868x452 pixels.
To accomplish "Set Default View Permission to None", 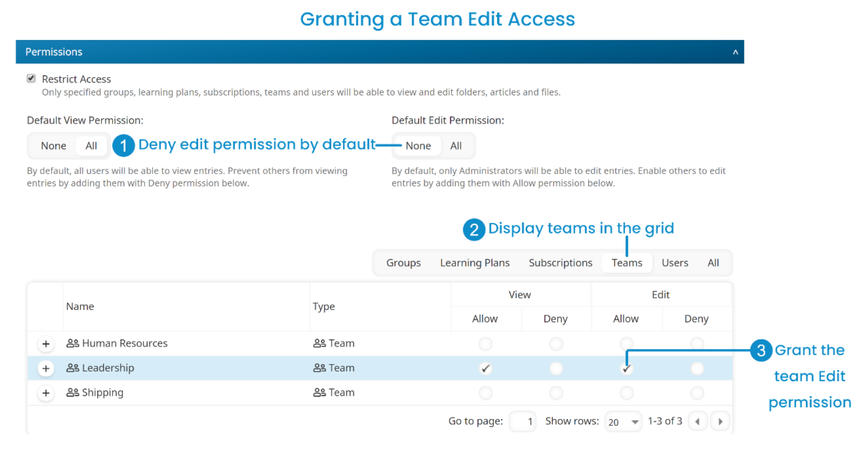I will [x=54, y=146].
